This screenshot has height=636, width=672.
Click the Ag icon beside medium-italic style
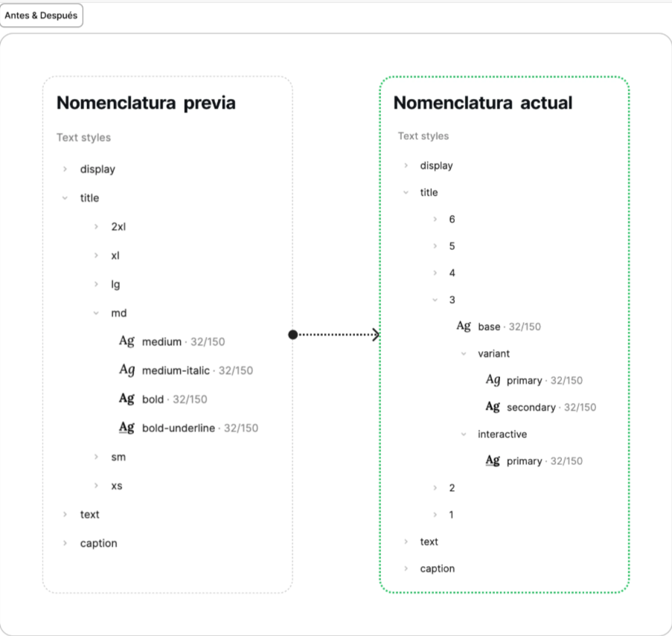coord(127,370)
